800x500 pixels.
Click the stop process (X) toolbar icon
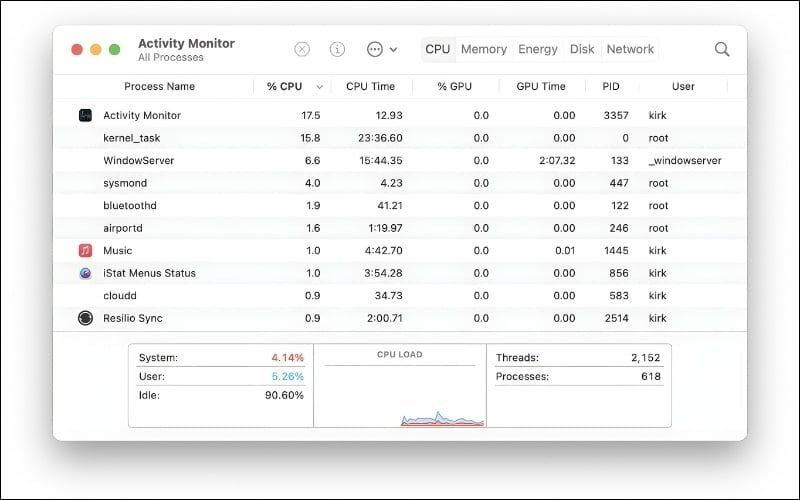click(302, 49)
